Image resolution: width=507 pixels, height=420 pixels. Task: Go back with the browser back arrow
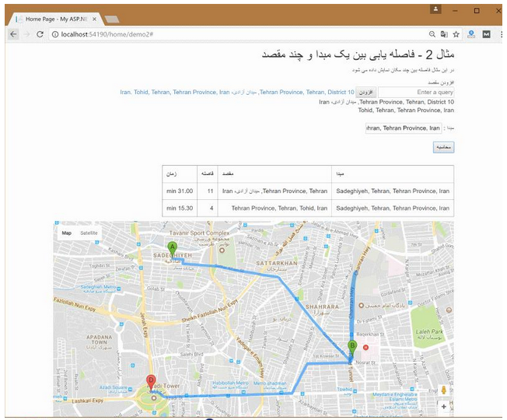click(x=13, y=34)
